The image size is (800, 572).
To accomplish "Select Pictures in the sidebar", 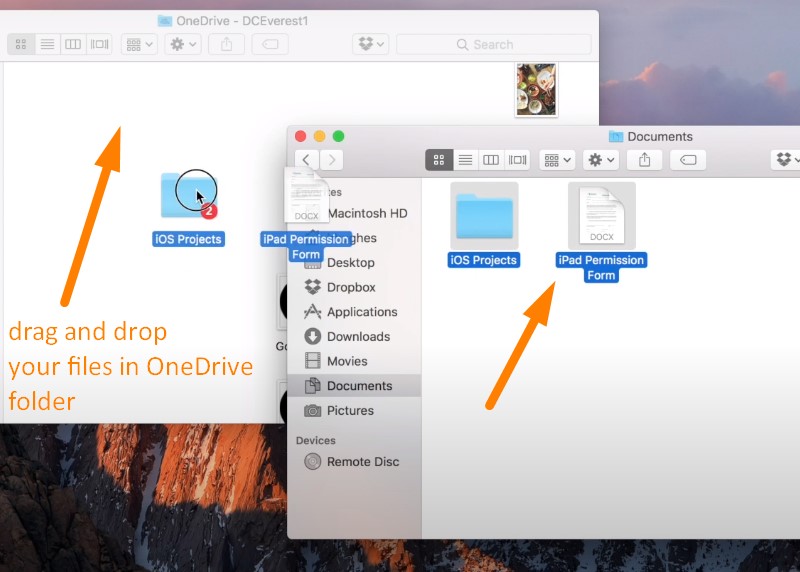I will point(350,411).
